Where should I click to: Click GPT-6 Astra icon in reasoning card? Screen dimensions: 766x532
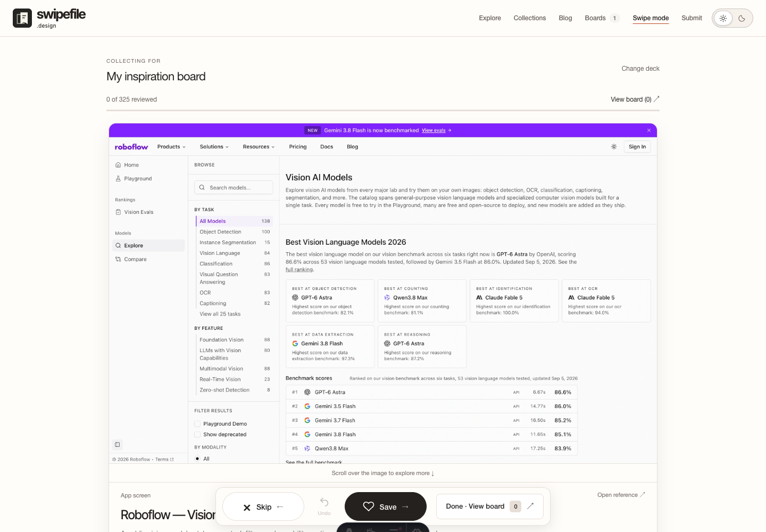click(387, 344)
